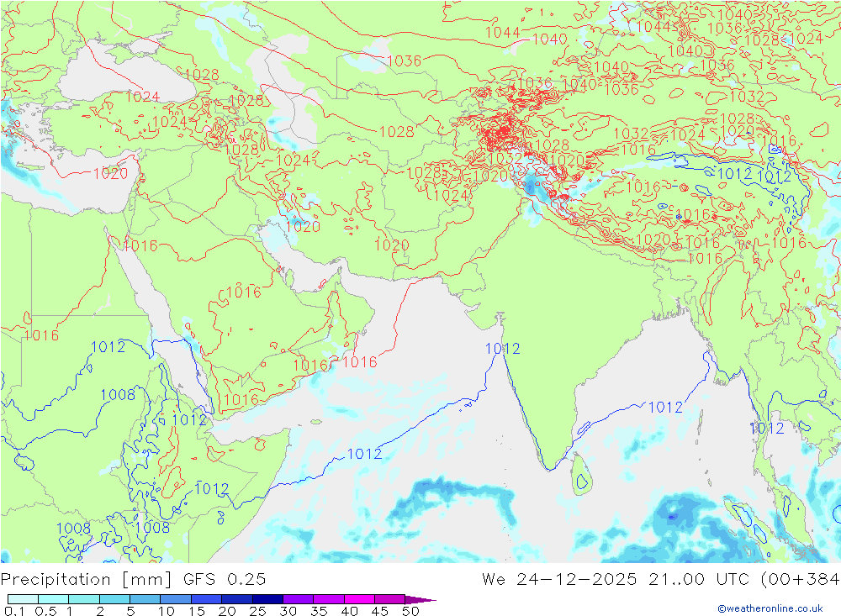Select the 35–40 mm magenta legend swatch
The width and height of the screenshot is (841, 616).
(328, 599)
